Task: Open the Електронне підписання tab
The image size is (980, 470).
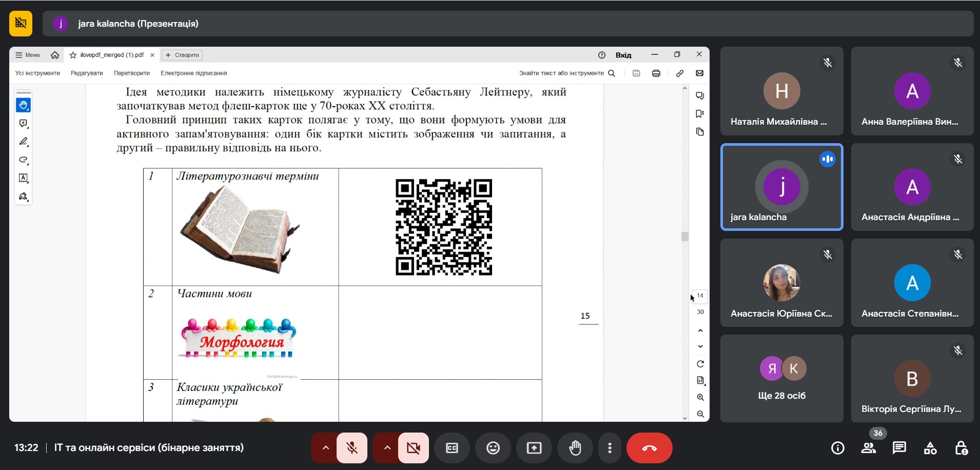Action: pyautogui.click(x=193, y=73)
